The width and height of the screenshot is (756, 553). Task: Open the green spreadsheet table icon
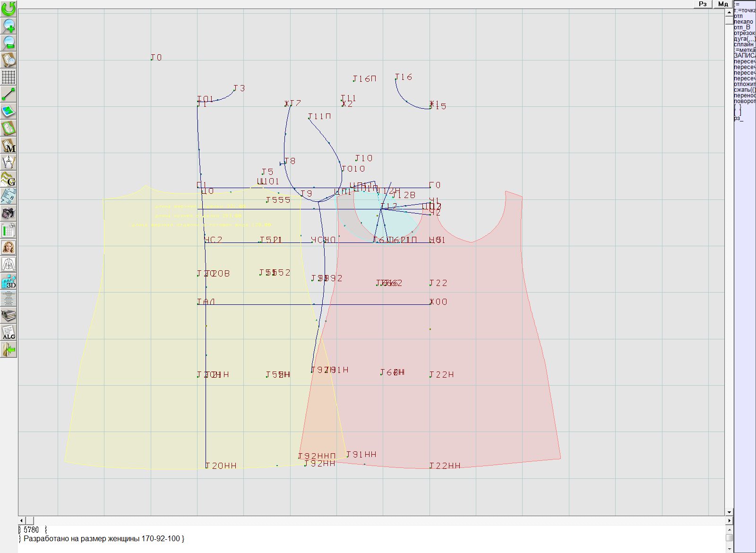coord(9,231)
